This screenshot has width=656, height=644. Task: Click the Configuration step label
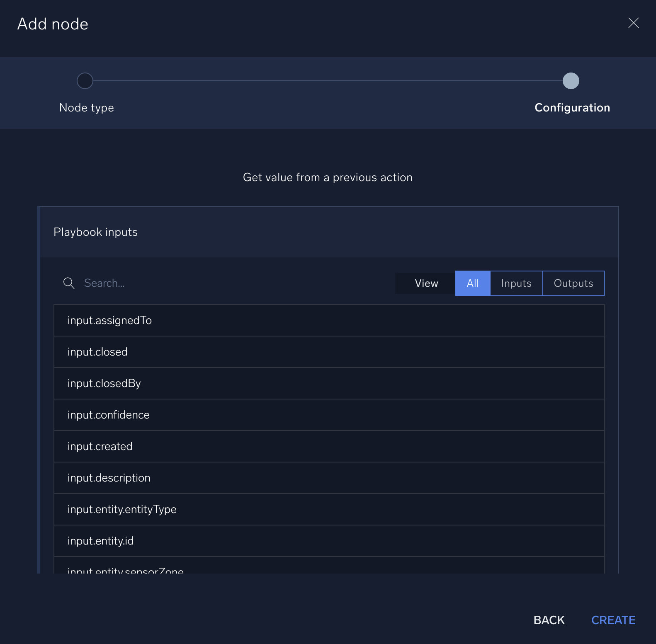pos(572,108)
